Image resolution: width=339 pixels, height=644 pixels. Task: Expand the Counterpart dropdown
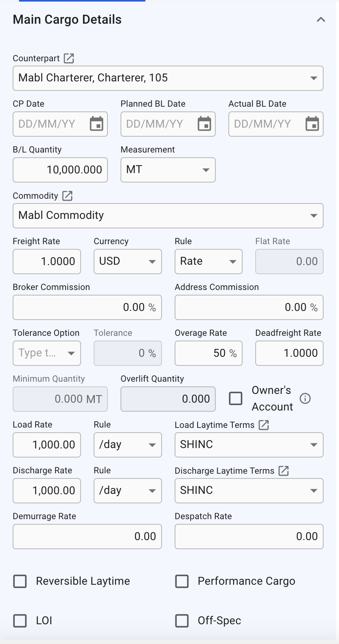coord(314,78)
